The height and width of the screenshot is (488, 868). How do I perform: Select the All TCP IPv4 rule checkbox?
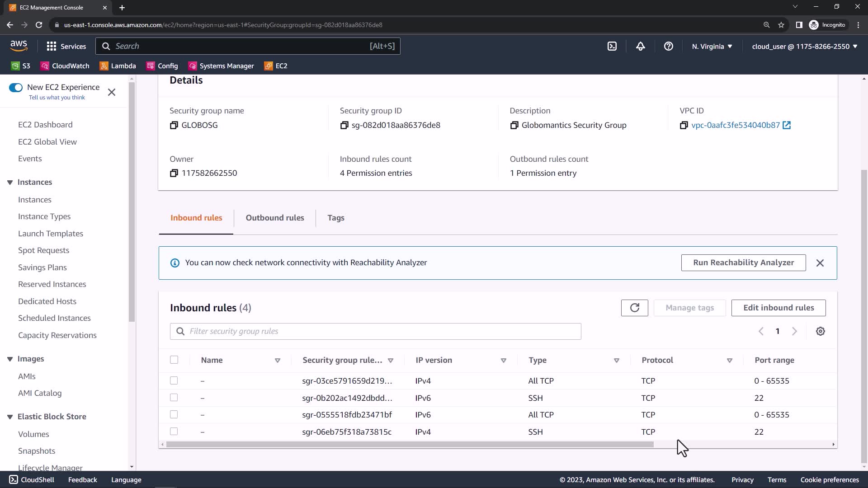click(x=174, y=380)
